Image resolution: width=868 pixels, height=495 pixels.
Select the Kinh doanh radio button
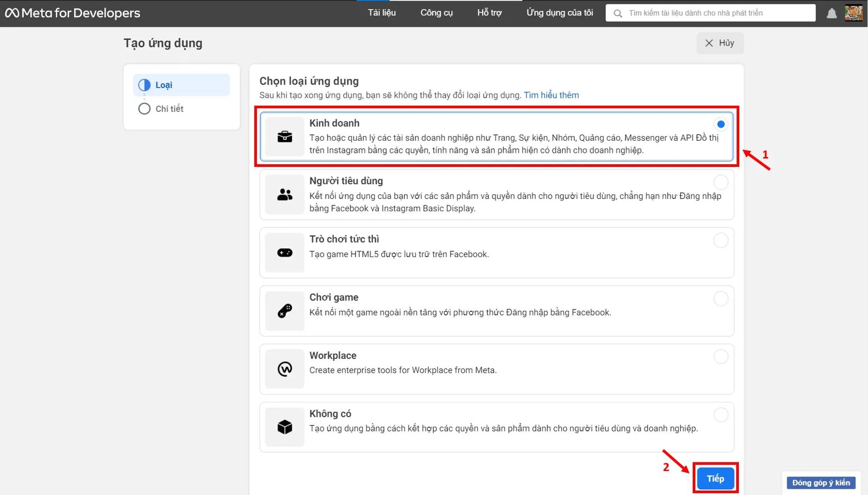pyautogui.click(x=721, y=124)
